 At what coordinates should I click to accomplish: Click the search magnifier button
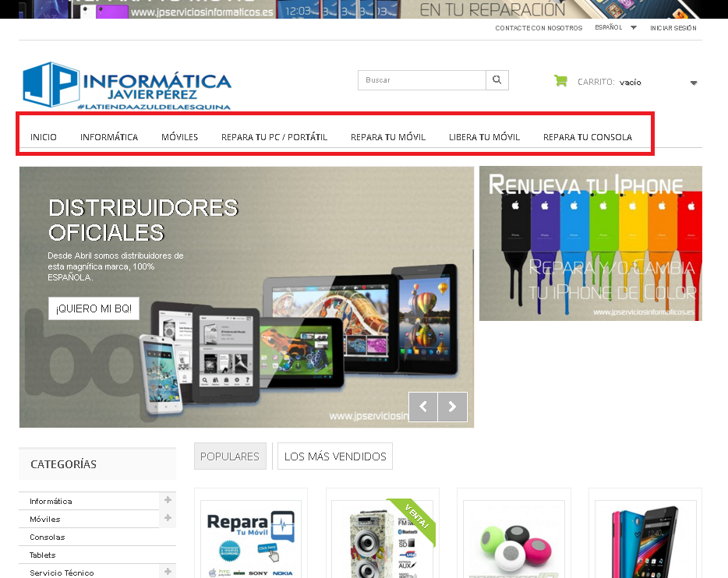pos(497,80)
